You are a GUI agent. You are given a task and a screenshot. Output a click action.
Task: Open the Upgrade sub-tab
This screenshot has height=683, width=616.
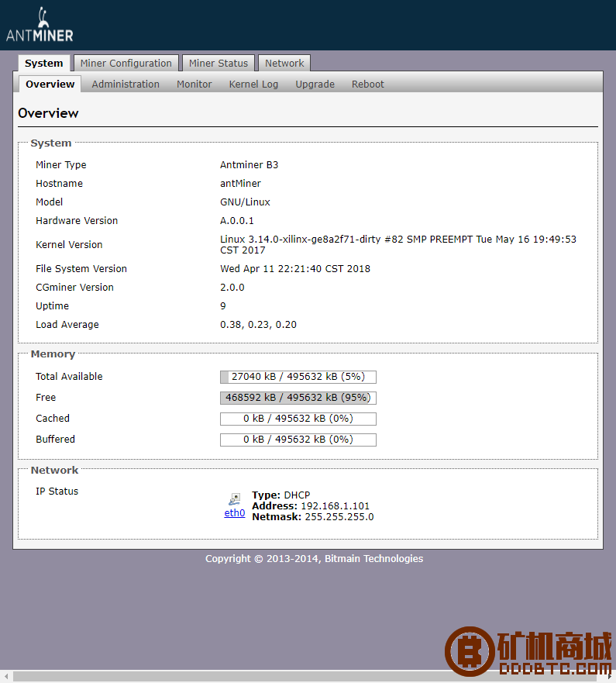coord(315,84)
